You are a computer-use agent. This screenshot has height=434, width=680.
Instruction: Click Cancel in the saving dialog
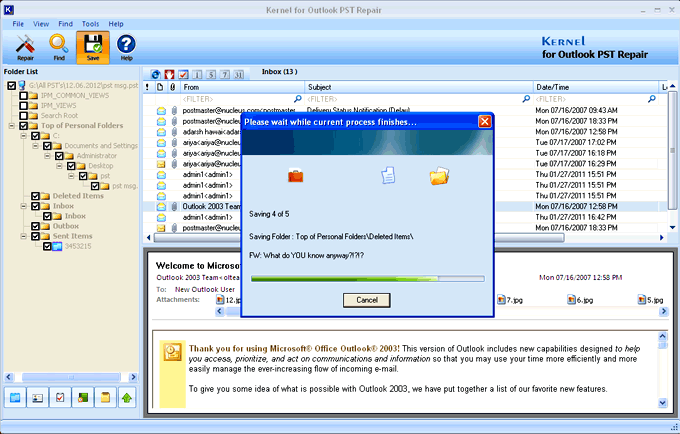[367, 300]
